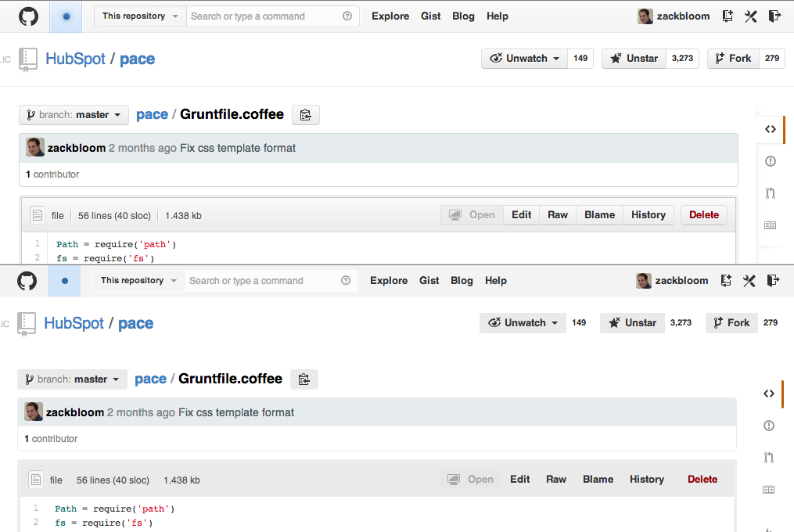Click the repository book icon, upper screenshot
The image size is (794, 532).
(28, 59)
